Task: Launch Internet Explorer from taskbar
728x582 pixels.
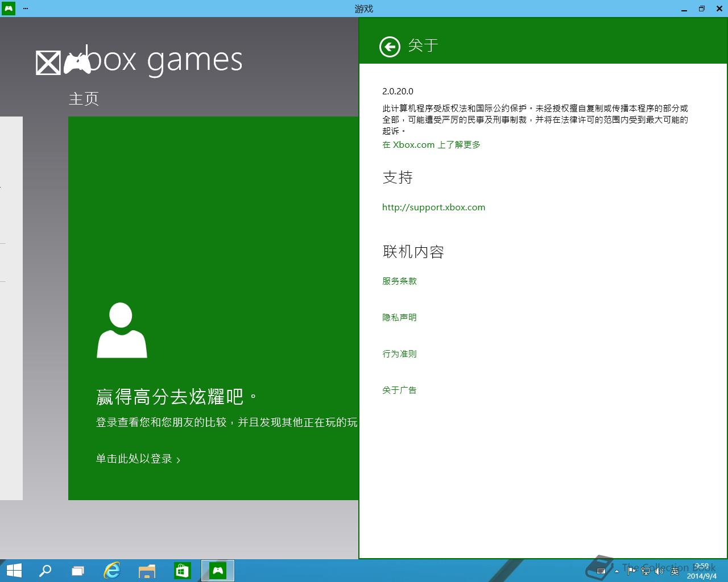Action: [112, 571]
